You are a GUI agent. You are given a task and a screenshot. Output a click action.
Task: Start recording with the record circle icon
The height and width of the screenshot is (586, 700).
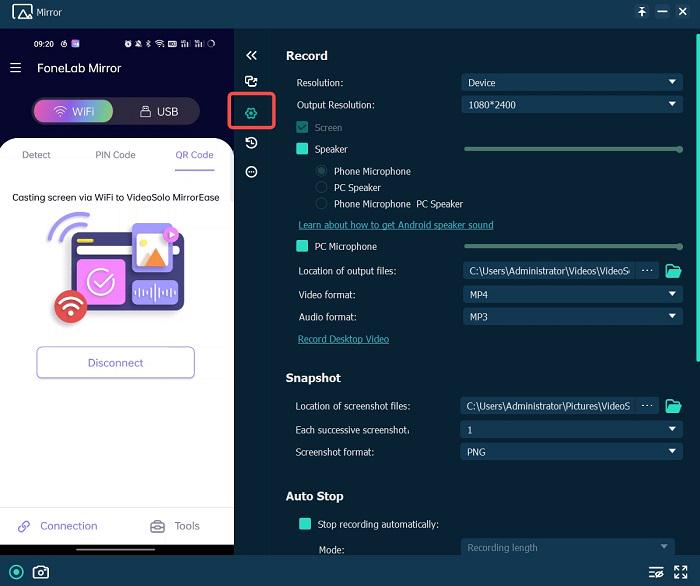pyautogui.click(x=17, y=572)
